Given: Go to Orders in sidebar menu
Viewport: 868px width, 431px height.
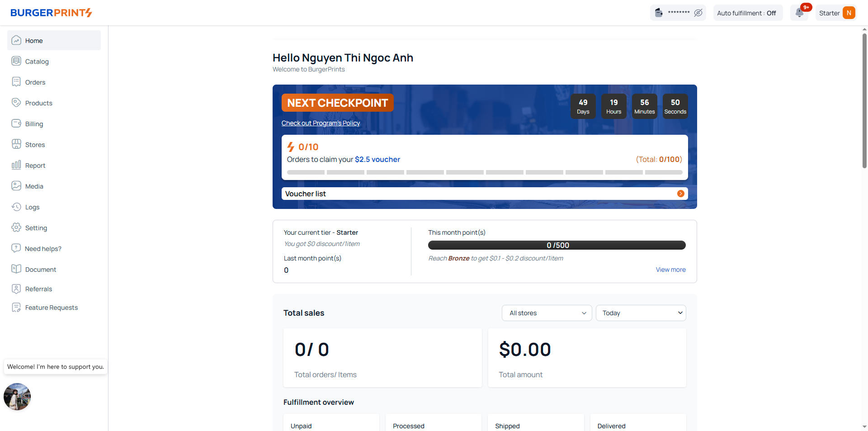Looking at the screenshot, I should pos(35,82).
